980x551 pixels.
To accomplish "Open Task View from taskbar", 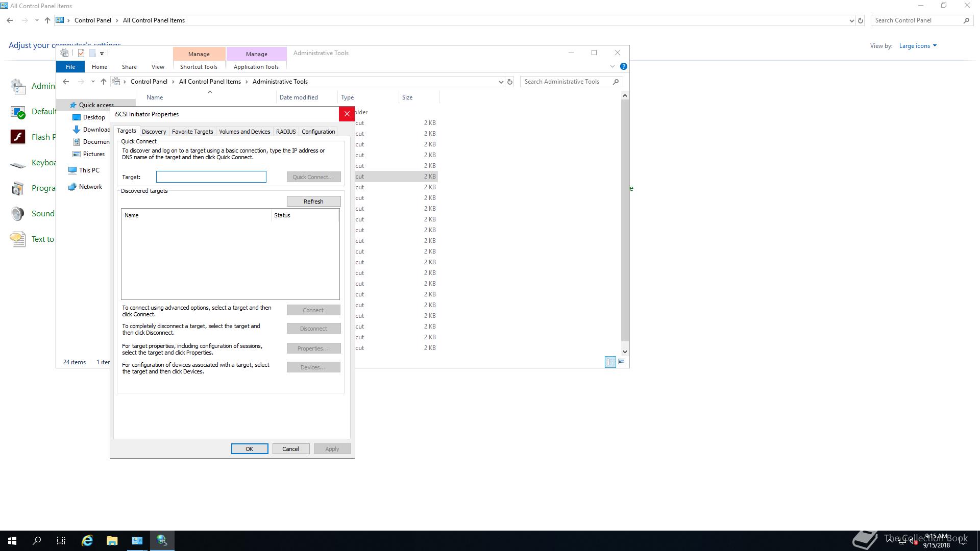I will [61, 541].
